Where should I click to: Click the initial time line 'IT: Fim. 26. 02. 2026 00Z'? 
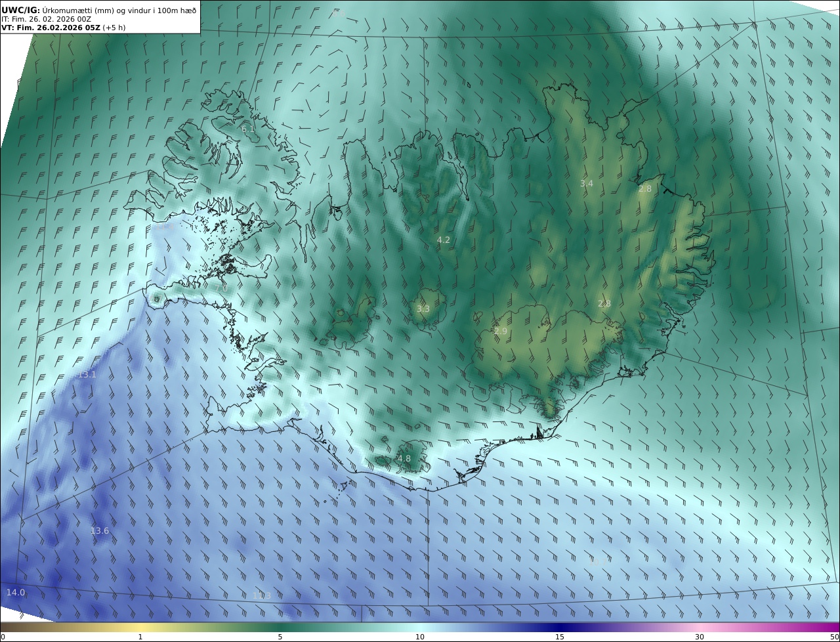point(47,19)
